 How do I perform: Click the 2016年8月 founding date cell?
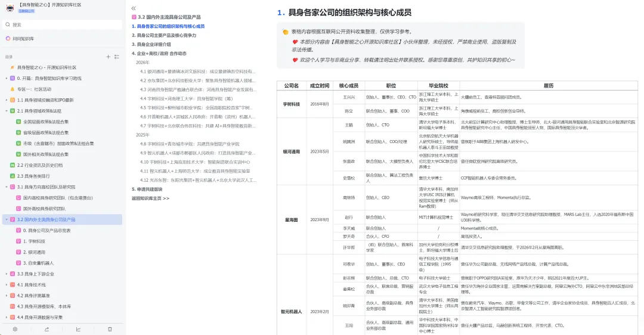click(319, 104)
